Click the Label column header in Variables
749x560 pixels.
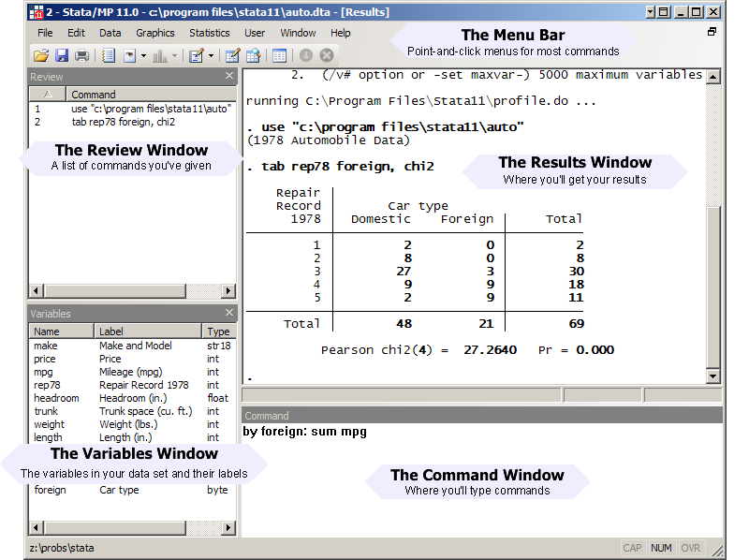click(148, 332)
